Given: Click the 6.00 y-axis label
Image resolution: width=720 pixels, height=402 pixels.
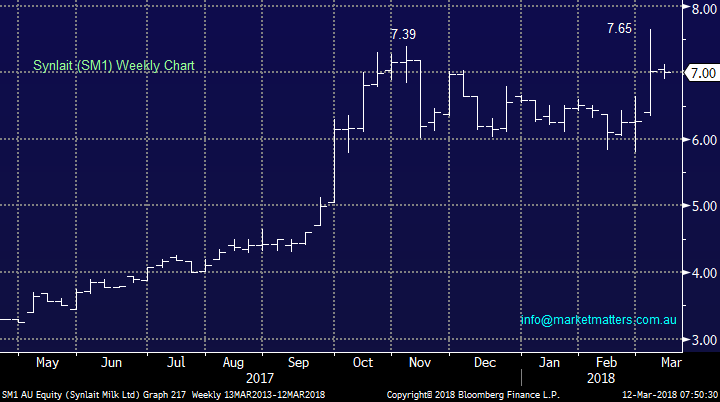Looking at the screenshot, I should pyautogui.click(x=704, y=140).
